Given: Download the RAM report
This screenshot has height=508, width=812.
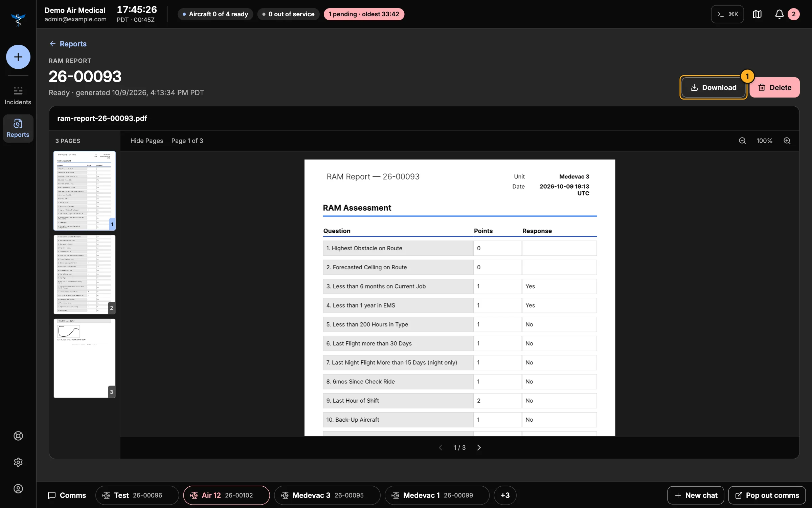Looking at the screenshot, I should 713,87.
